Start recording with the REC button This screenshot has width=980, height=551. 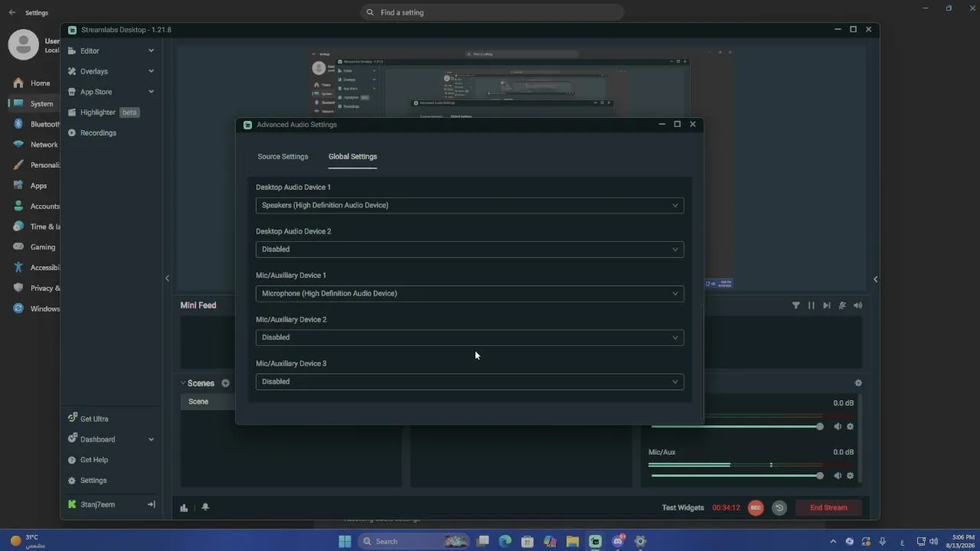click(x=756, y=507)
